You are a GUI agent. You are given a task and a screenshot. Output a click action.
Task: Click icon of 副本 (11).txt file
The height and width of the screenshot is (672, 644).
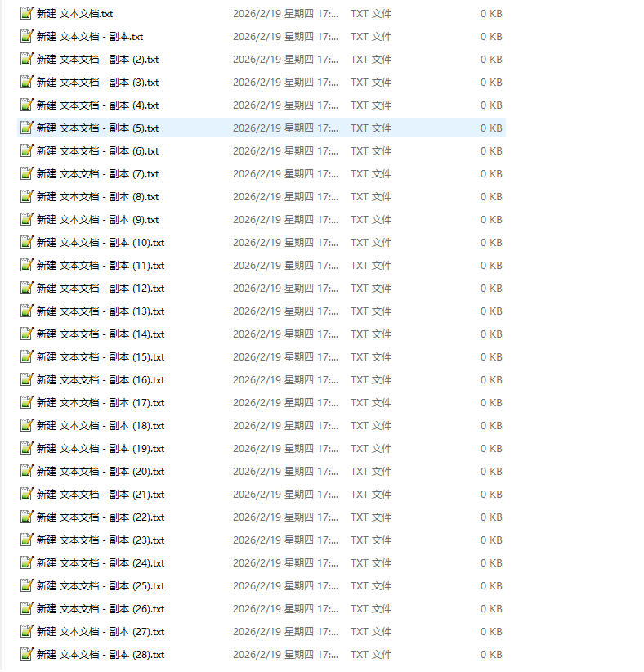(x=27, y=266)
